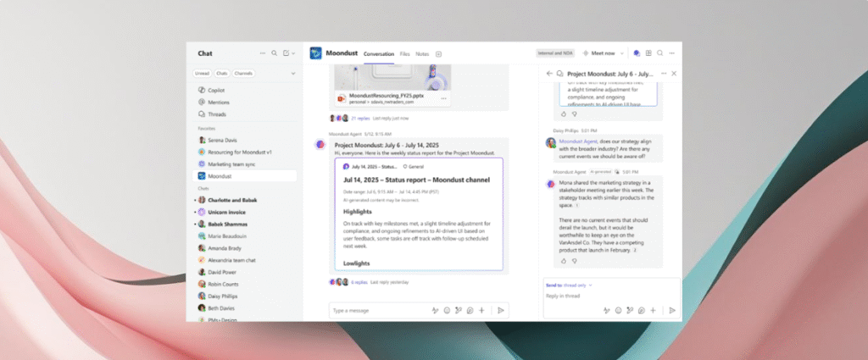This screenshot has height=360, width=868.
Task: Send the channel message
Action: click(x=500, y=310)
